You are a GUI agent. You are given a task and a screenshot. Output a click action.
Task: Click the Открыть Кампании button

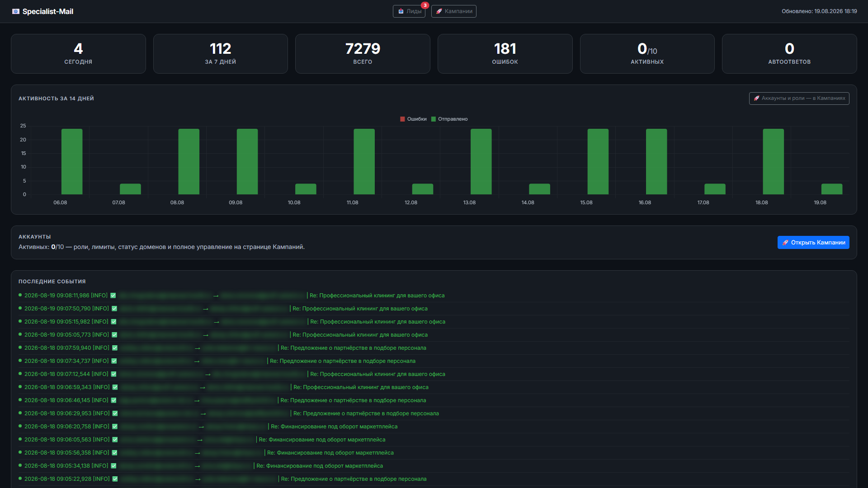(813, 242)
